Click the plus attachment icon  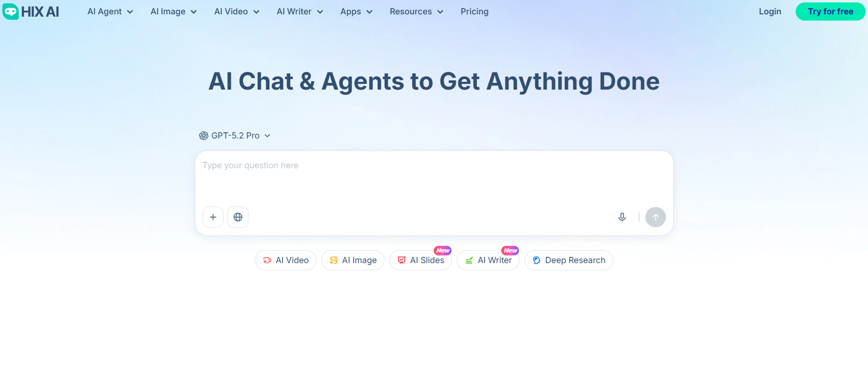(213, 217)
